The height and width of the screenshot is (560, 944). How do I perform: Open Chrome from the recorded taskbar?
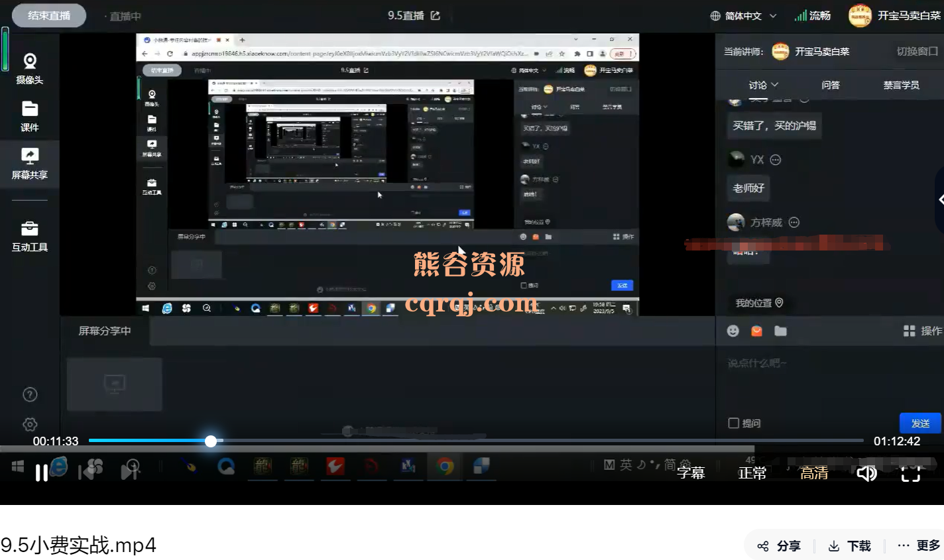click(x=445, y=467)
